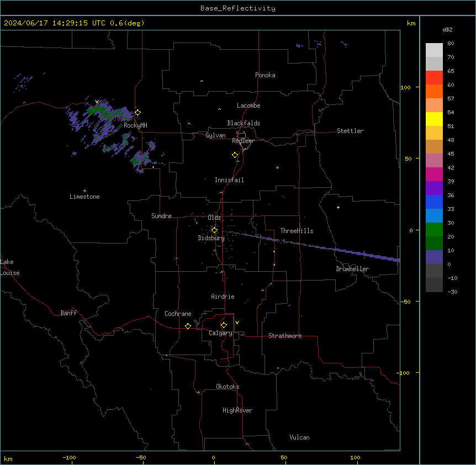Click the yellow V marker east of Calgary

(x=237, y=323)
